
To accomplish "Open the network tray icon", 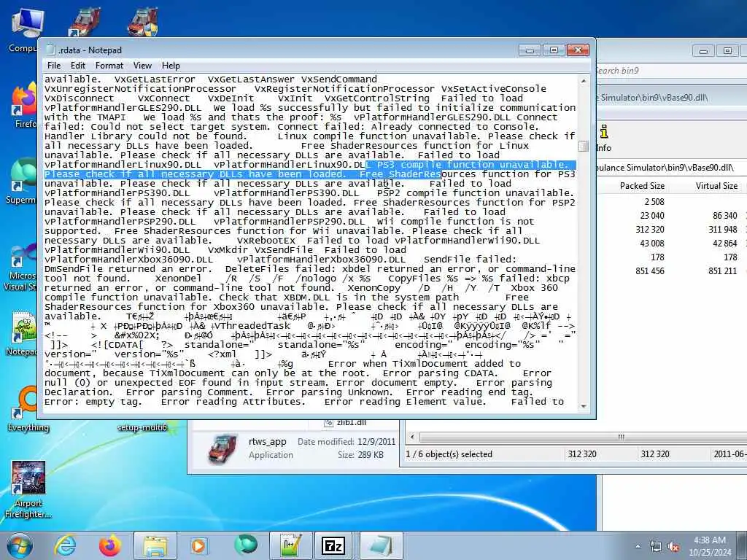I will 656,547.
